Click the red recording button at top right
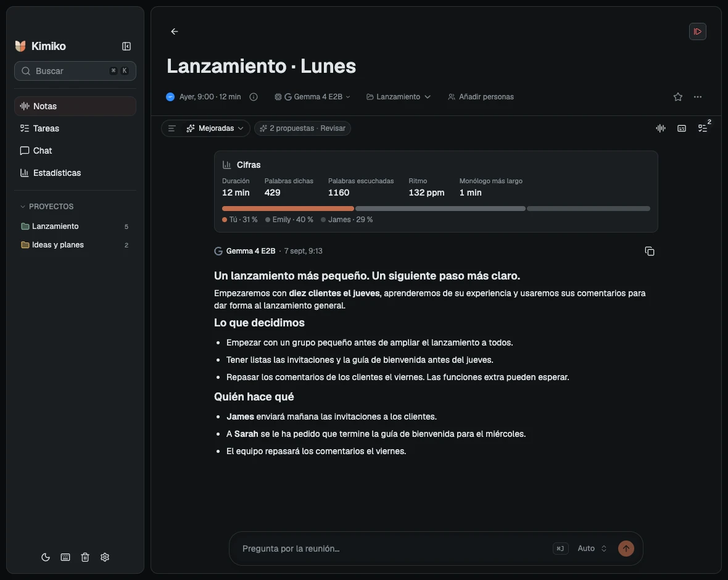 point(697,31)
